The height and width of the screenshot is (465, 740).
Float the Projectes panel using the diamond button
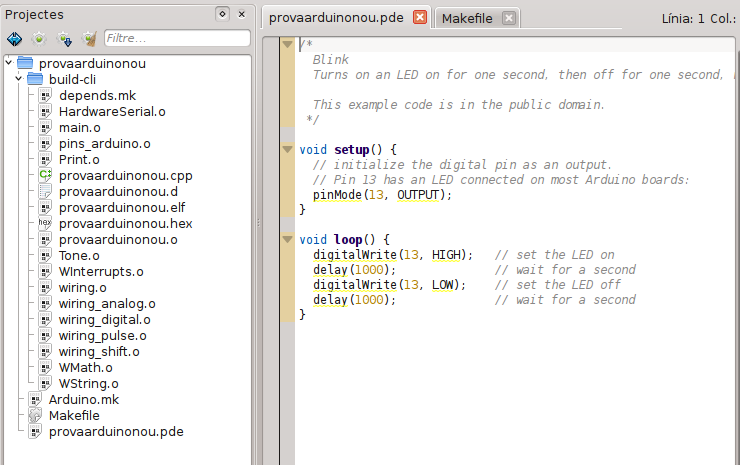point(222,14)
